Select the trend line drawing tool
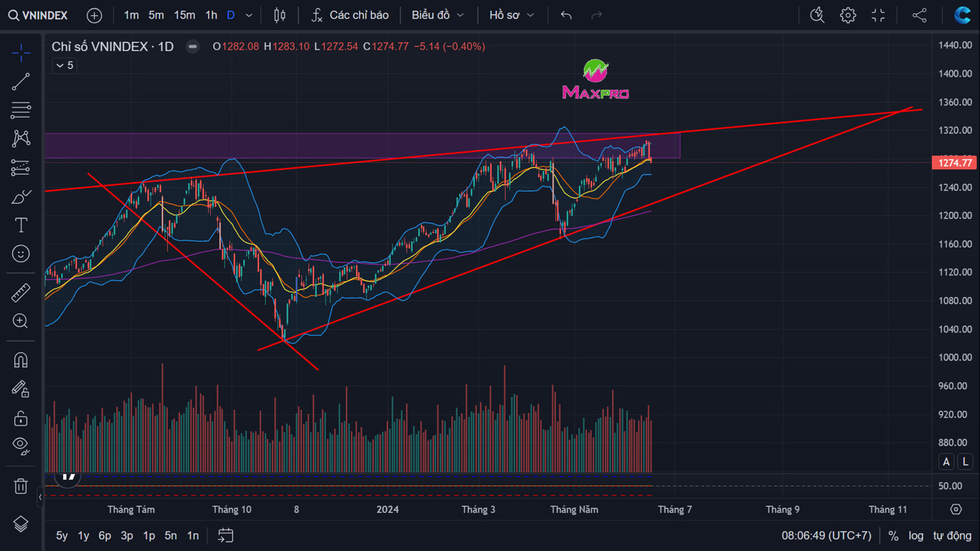 21,82
